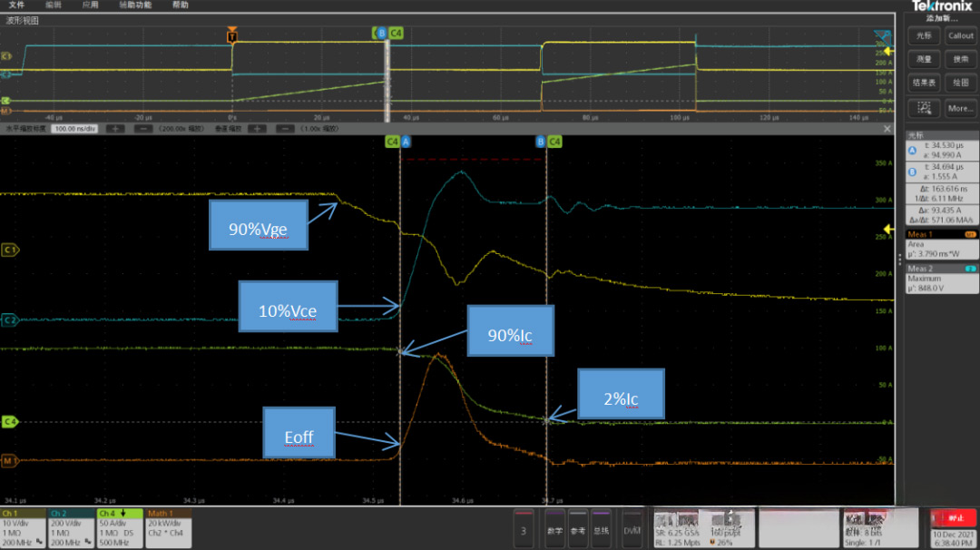Click the More... button

[960, 108]
